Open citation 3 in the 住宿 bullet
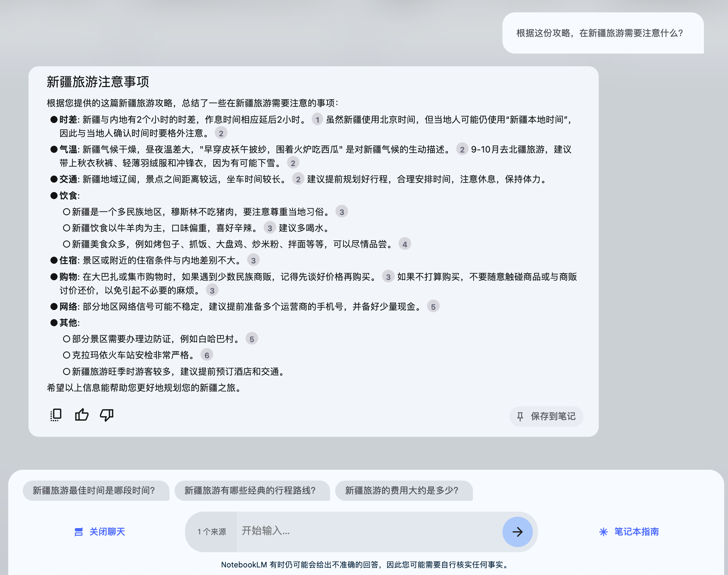The width and height of the screenshot is (728, 575). (253, 261)
